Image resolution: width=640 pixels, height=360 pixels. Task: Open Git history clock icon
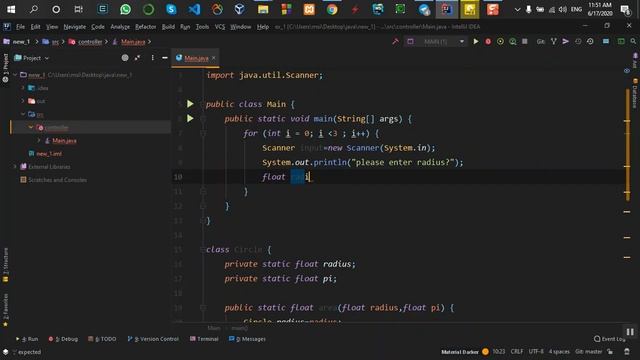pyautogui.click(x=578, y=41)
